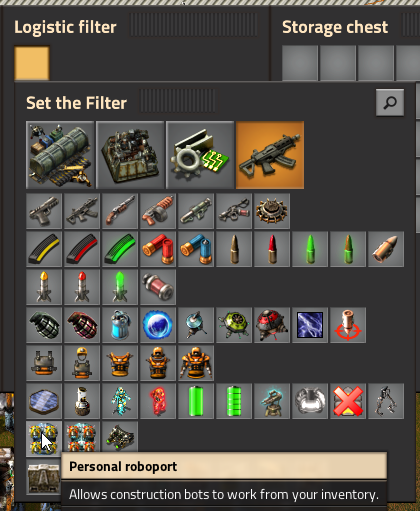Image resolution: width=420 pixels, height=511 pixels.
Task: Choose the yellow firearm magazine
Action: (x=44, y=249)
